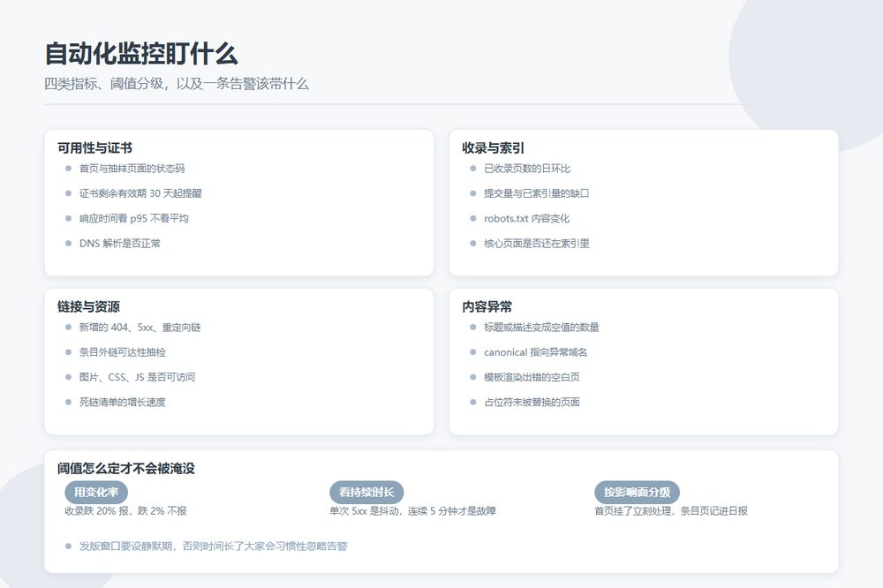The width and height of the screenshot is (883, 588).
Task: Click bullet 核心页面是否还在索引里
Action: pyautogui.click(x=537, y=244)
